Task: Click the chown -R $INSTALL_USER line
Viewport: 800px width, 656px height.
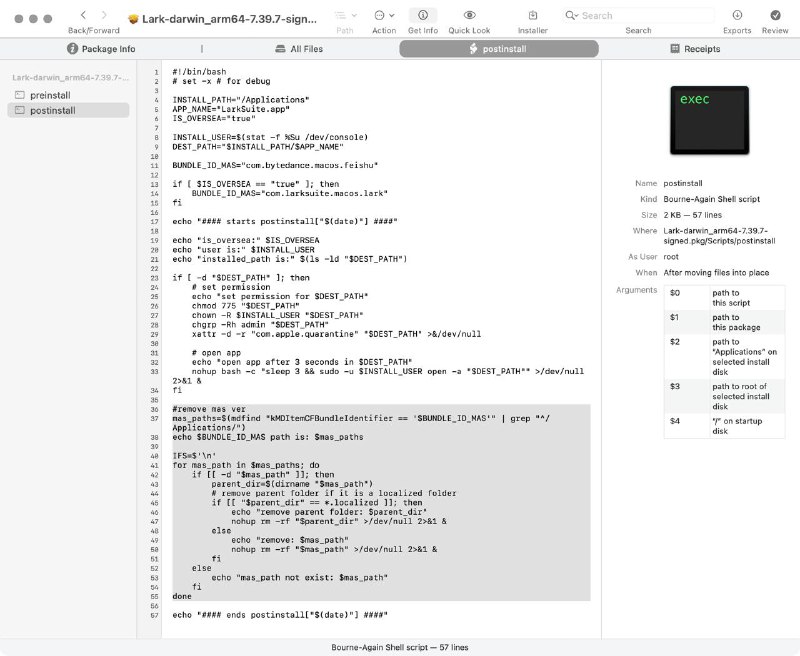Action: coord(277,315)
